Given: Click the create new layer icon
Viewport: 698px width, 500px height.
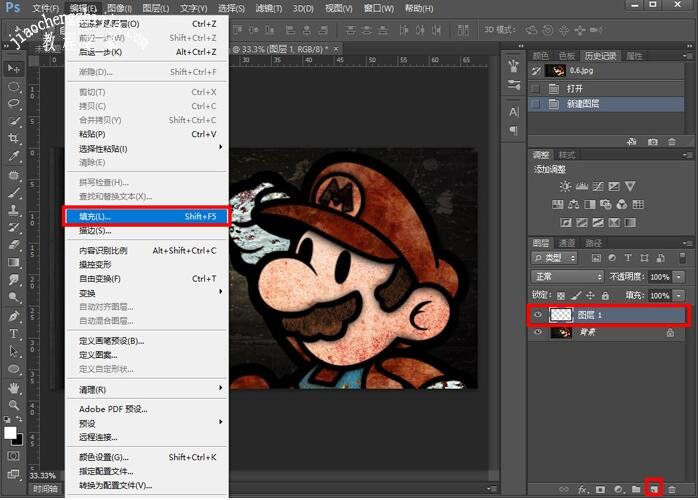Looking at the screenshot, I should pos(654,489).
